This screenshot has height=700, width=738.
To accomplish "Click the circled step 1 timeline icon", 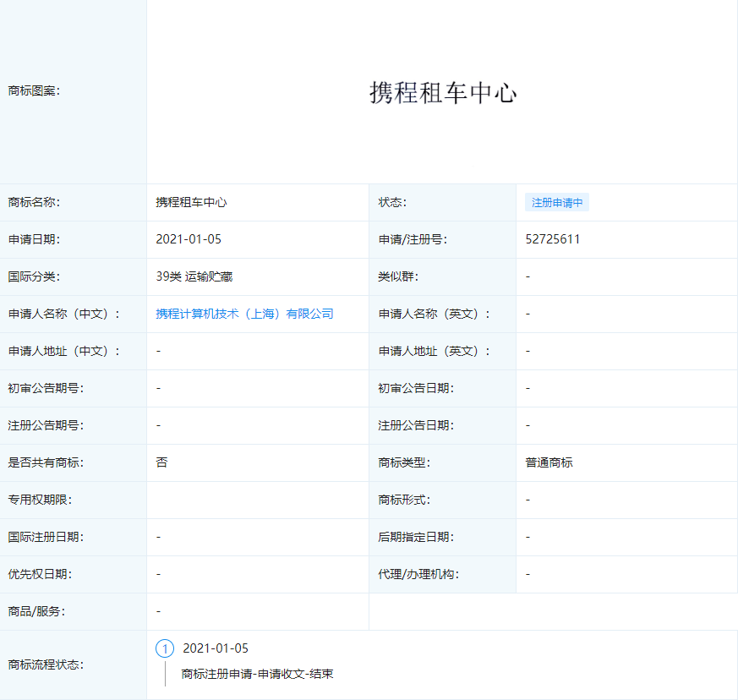I will pyautogui.click(x=165, y=648).
